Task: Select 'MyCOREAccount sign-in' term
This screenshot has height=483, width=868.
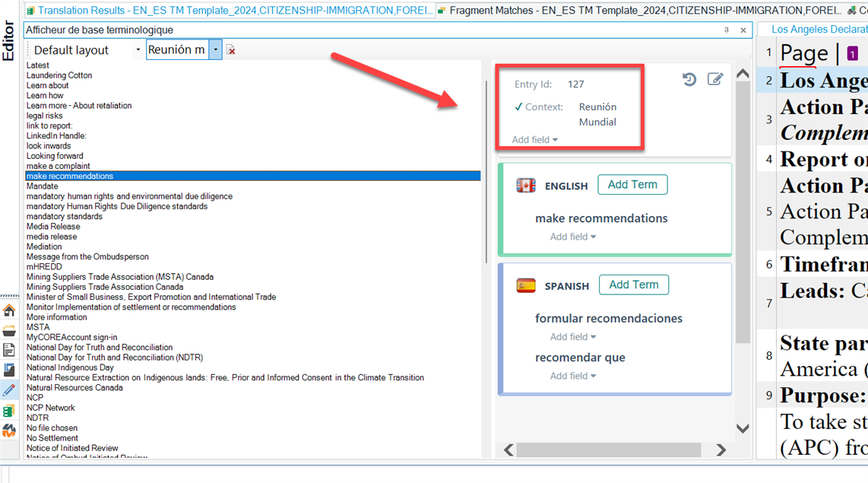Action: coord(72,337)
